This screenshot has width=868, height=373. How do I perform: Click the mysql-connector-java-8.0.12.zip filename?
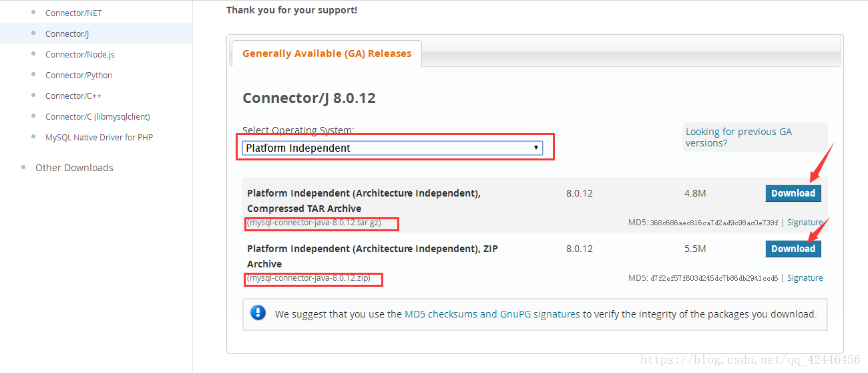tap(308, 278)
